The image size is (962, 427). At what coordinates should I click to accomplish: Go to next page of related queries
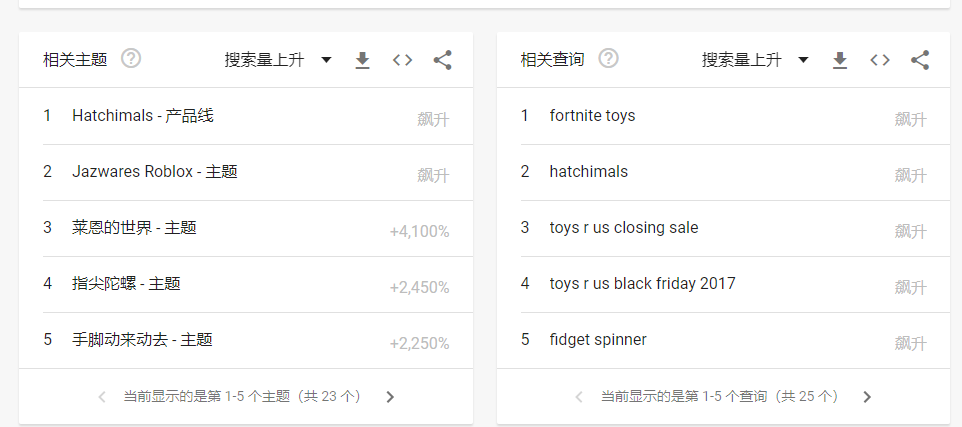coord(867,397)
